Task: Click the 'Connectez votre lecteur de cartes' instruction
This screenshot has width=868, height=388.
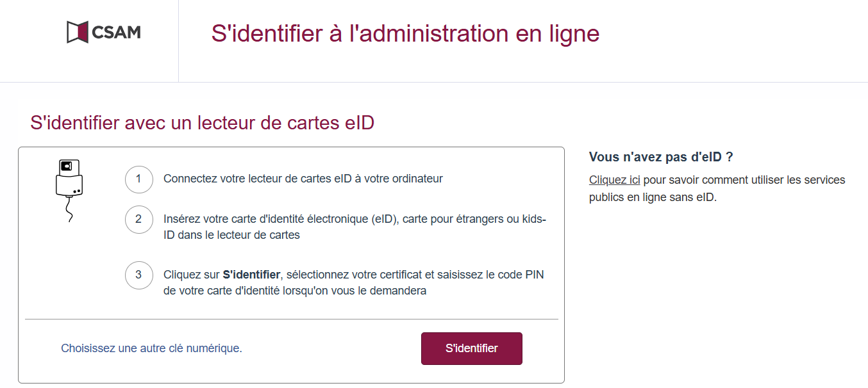Action: click(x=303, y=179)
